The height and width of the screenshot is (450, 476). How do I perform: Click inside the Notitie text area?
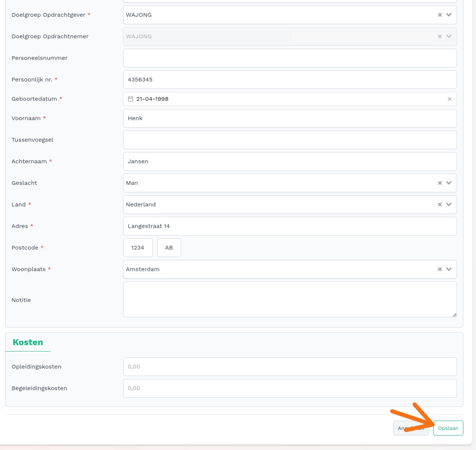pyautogui.click(x=290, y=299)
